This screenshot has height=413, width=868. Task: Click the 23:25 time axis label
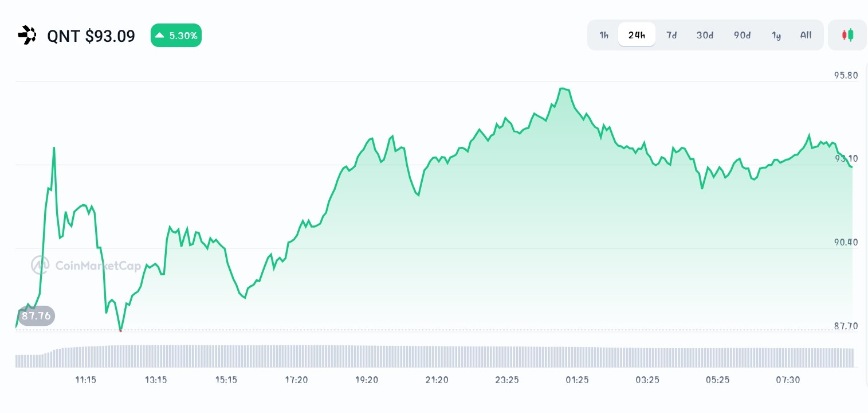pos(508,380)
